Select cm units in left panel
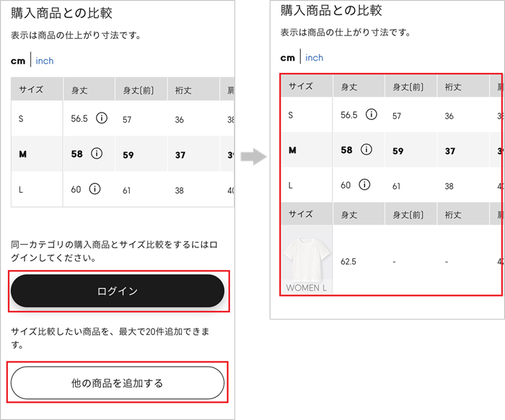The height and width of the screenshot is (420, 505). click(x=18, y=61)
